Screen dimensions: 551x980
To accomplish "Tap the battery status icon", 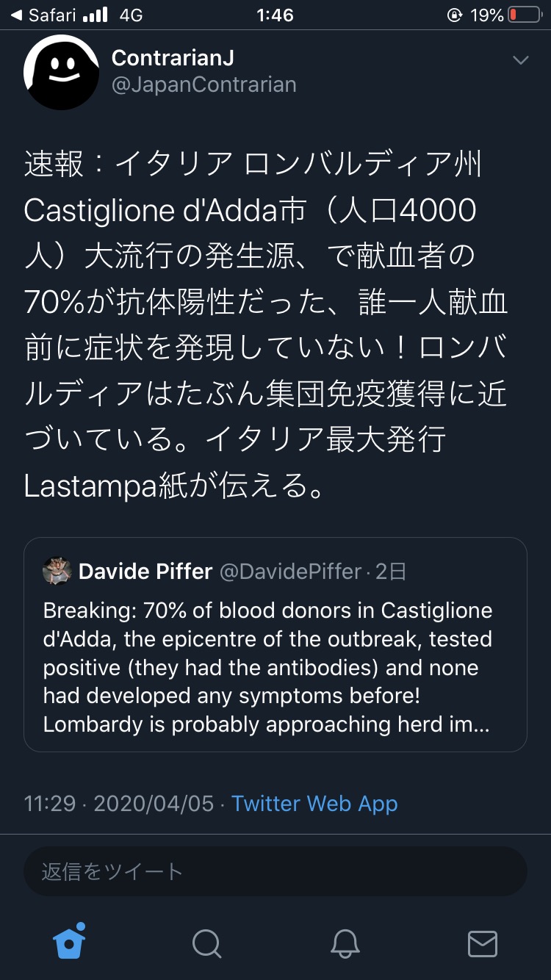I will [x=525, y=15].
